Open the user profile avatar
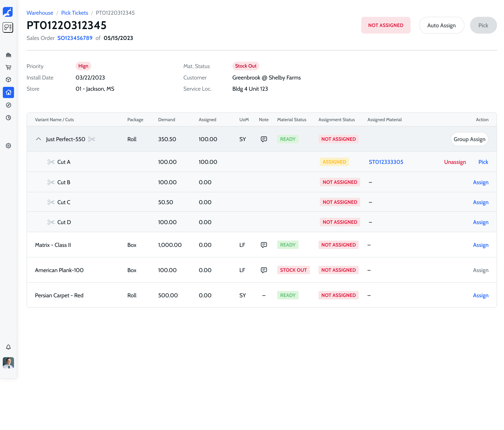 coord(9,363)
